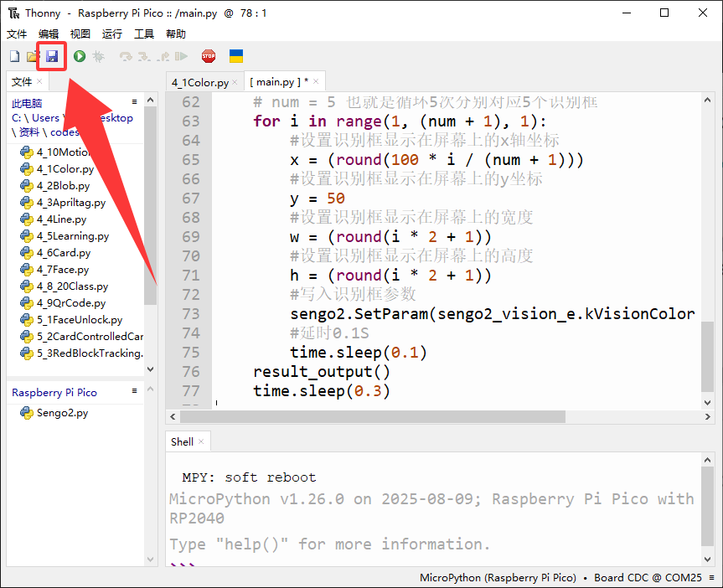This screenshot has width=723, height=588.
Task: Click the local file list scroll-down arrow
Action: tap(150, 369)
